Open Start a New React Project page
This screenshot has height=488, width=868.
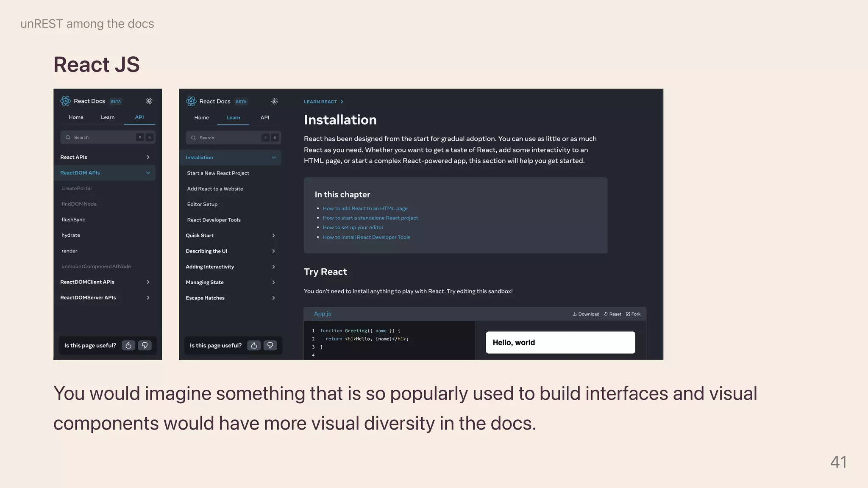click(218, 173)
